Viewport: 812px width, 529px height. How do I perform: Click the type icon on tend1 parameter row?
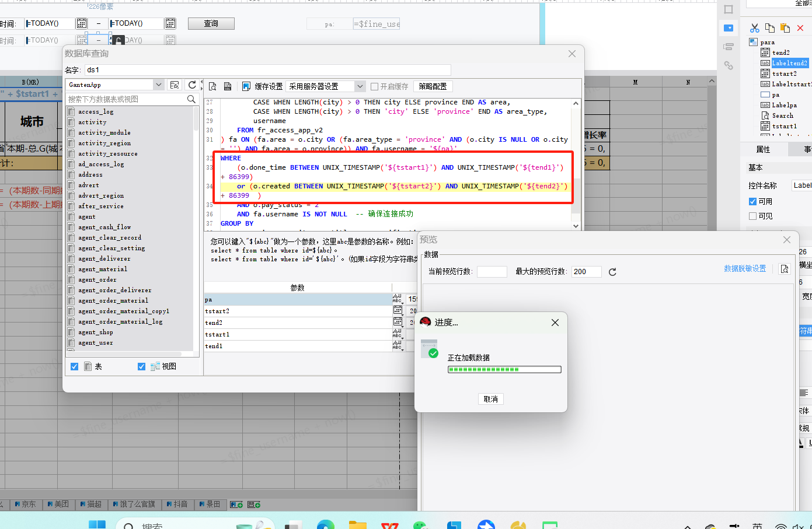click(398, 346)
